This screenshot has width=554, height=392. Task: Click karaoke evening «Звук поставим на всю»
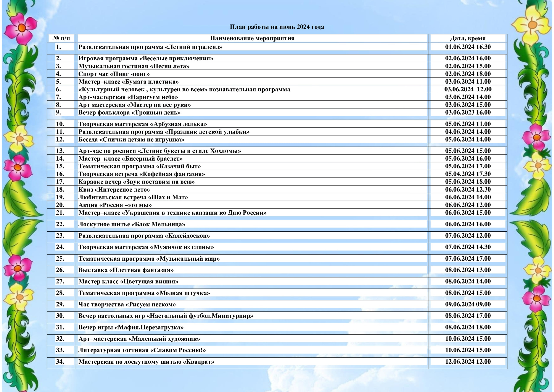click(x=137, y=182)
